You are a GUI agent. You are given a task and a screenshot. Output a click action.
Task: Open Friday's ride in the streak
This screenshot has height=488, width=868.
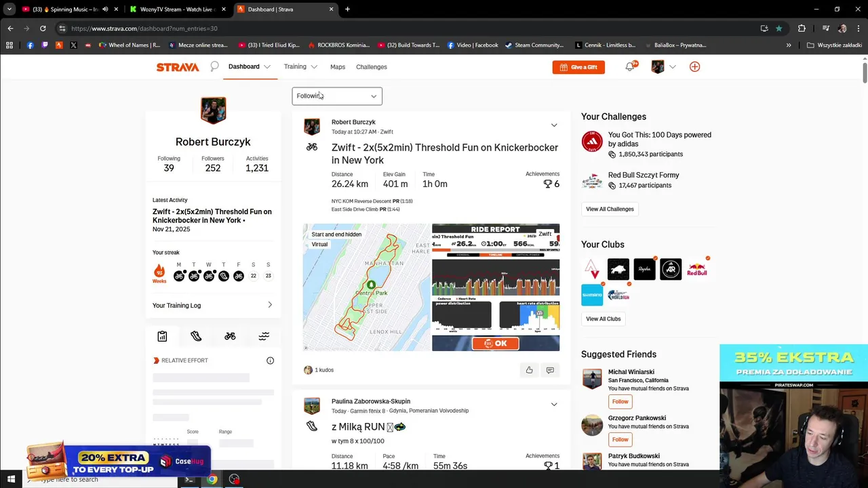[239, 276]
